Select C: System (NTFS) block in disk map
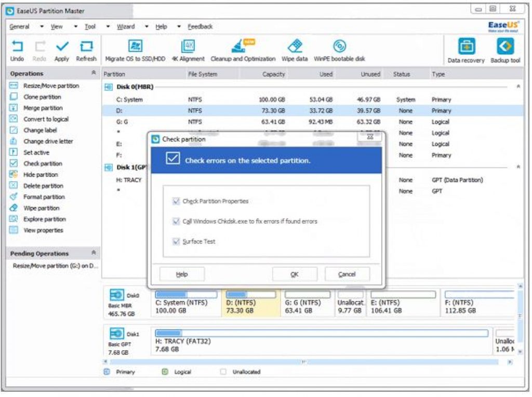Screen dimensions: 532x397 [x=187, y=303]
